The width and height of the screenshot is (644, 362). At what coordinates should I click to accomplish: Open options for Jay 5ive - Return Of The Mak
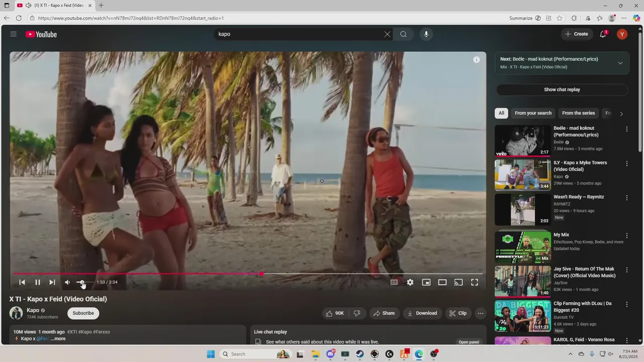(x=626, y=269)
